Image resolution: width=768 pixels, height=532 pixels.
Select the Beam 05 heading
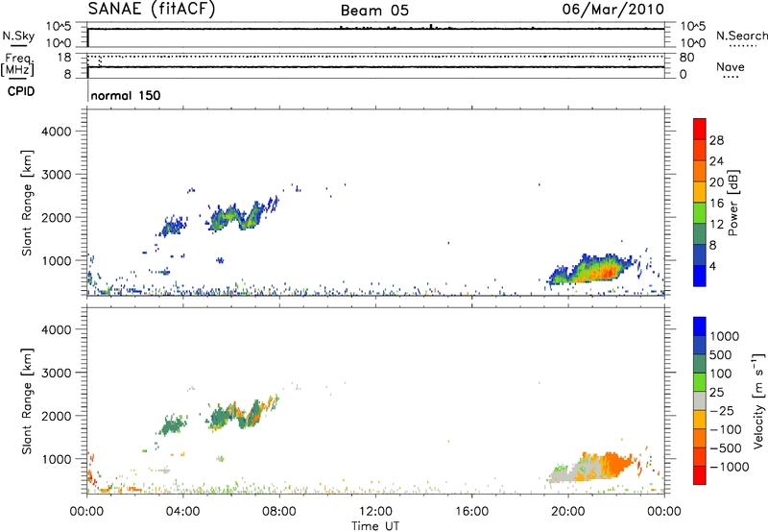(374, 11)
